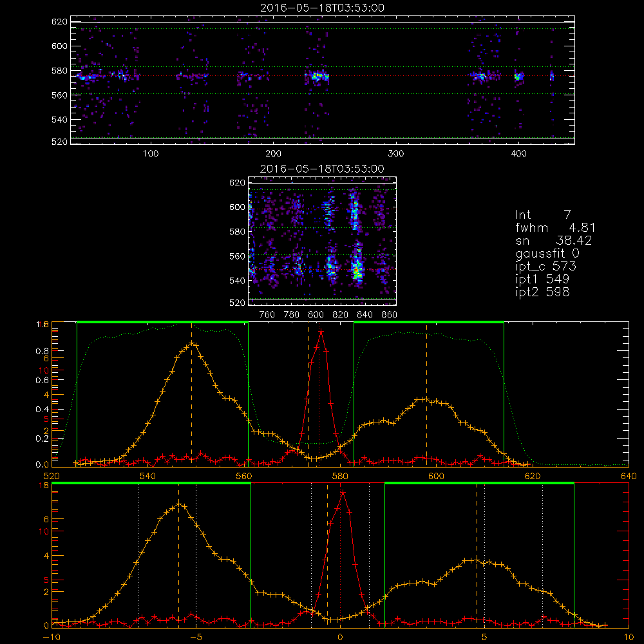
Task: Click the middle plot title 2016-05-18T03:53:00
Action: 323,169
